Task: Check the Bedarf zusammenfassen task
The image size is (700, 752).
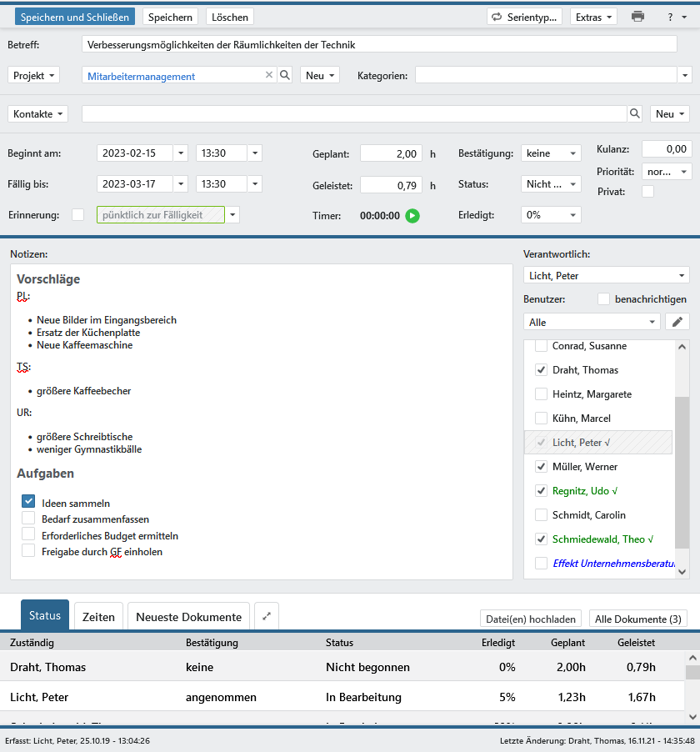Action: [x=28, y=519]
